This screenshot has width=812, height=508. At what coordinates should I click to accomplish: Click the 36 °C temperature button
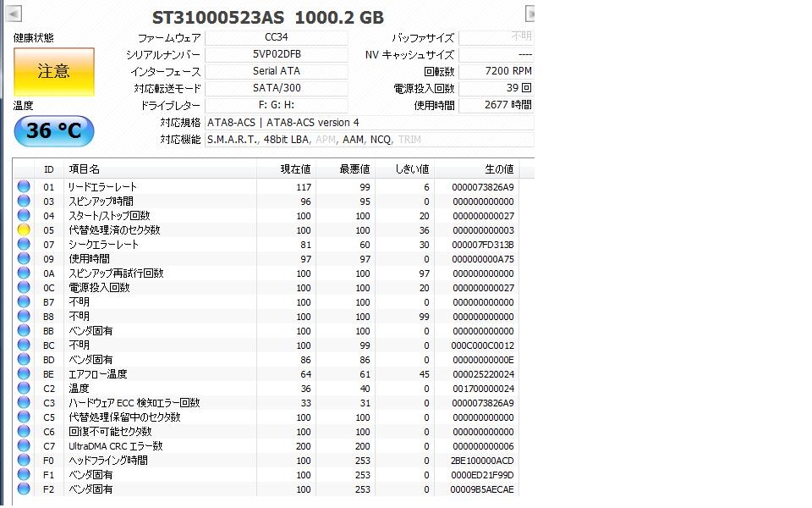[x=54, y=131]
